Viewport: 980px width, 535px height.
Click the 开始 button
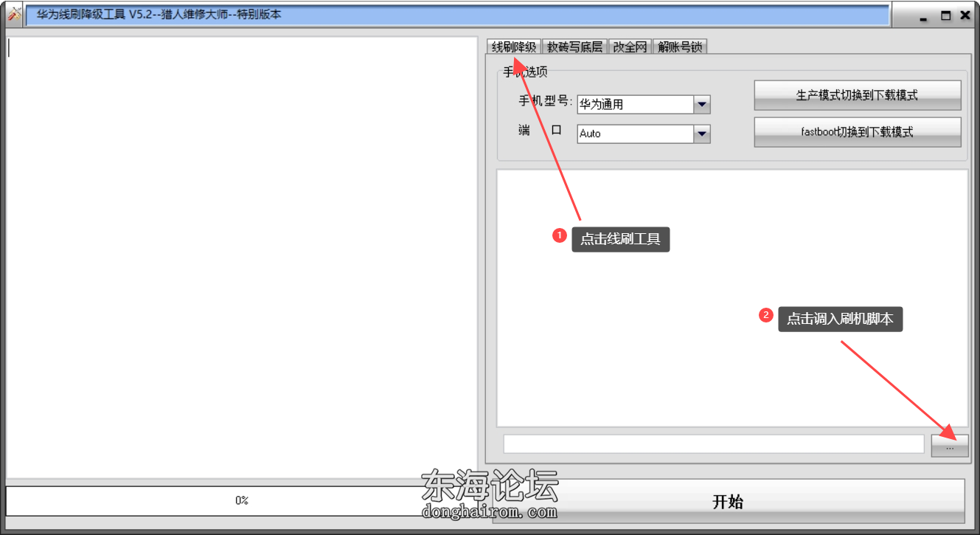tap(729, 502)
